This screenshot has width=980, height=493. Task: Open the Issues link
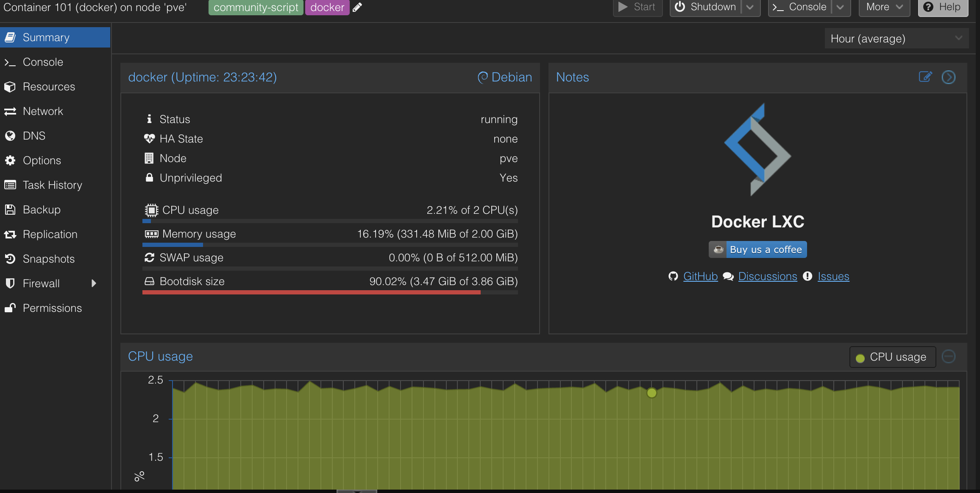point(833,276)
